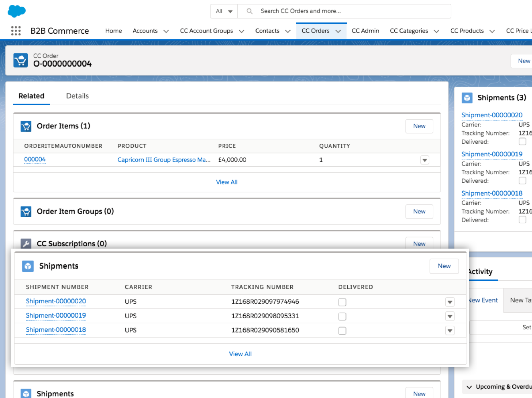This screenshot has height=398, width=532.
Task: Open the CC Account Groups tab
Action: tap(206, 31)
